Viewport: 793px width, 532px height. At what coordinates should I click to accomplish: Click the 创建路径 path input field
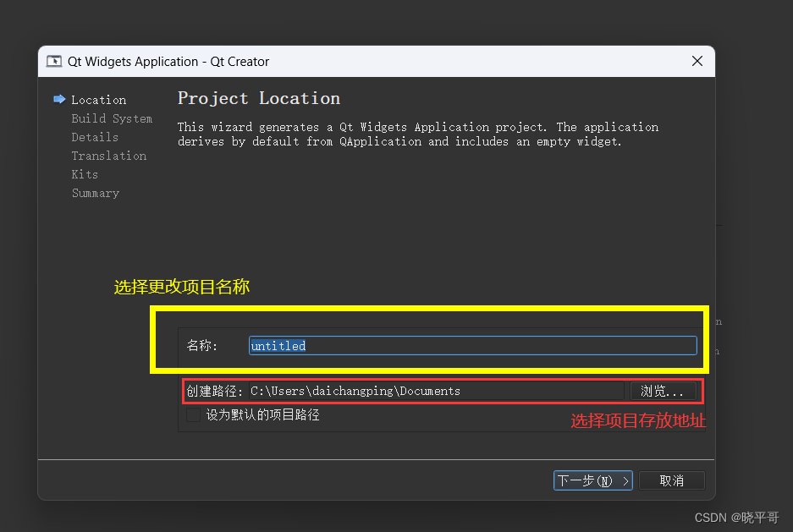[x=436, y=391]
